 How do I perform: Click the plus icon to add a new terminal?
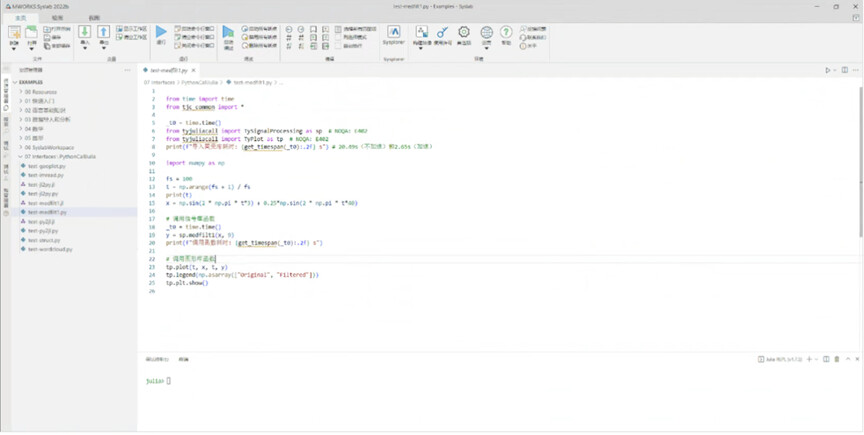(x=809, y=359)
